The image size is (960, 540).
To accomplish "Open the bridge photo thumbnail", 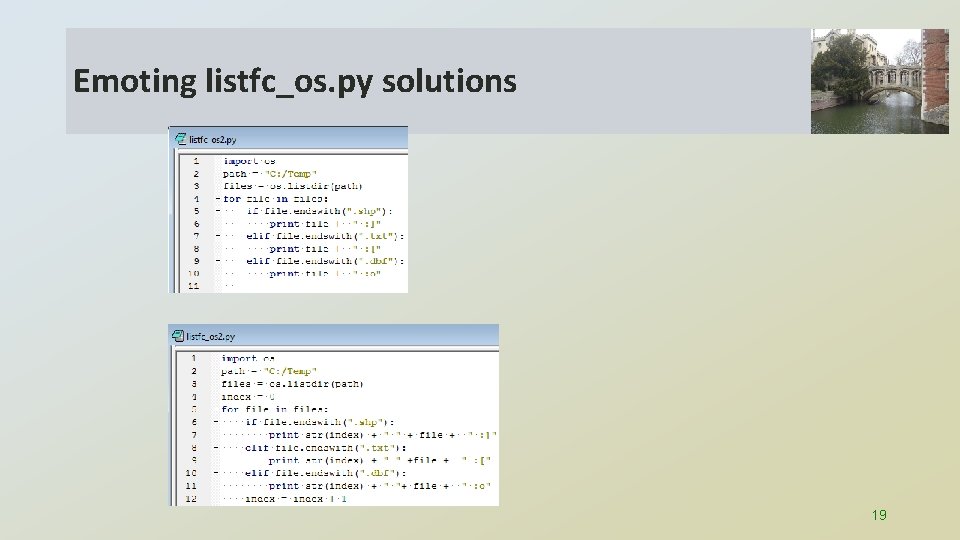I will pyautogui.click(x=880, y=81).
